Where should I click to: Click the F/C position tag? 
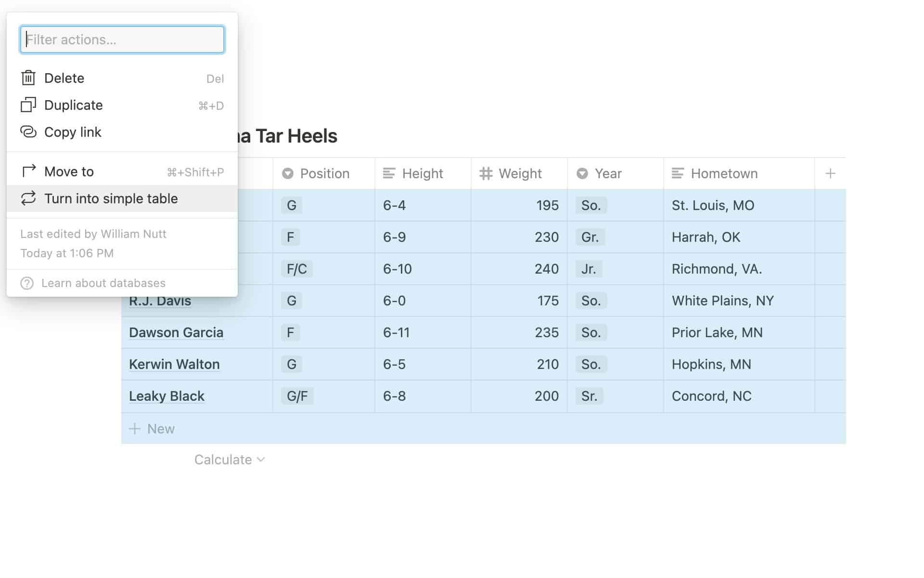[x=296, y=269]
